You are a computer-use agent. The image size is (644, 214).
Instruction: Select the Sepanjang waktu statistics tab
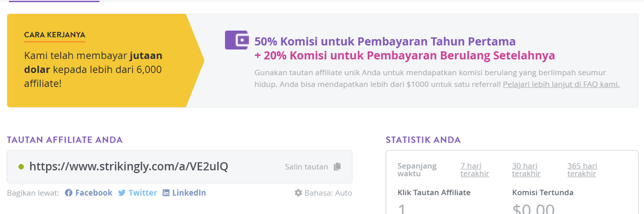[417, 169]
